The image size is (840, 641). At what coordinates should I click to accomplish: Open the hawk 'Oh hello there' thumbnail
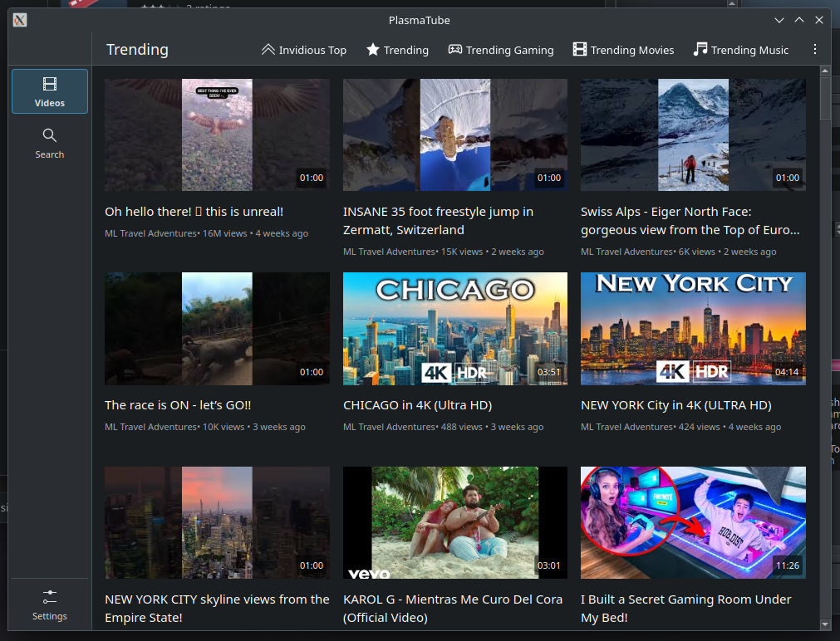pos(217,135)
